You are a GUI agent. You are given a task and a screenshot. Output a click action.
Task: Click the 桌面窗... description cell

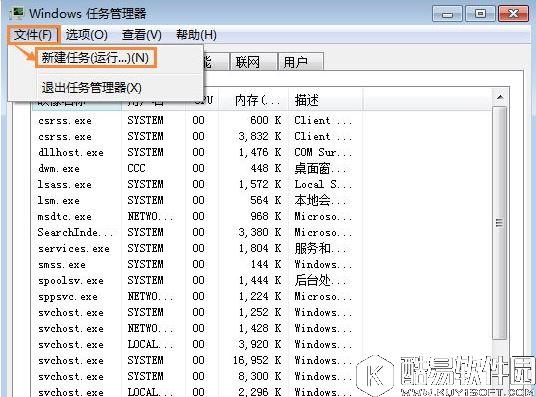click(x=320, y=169)
